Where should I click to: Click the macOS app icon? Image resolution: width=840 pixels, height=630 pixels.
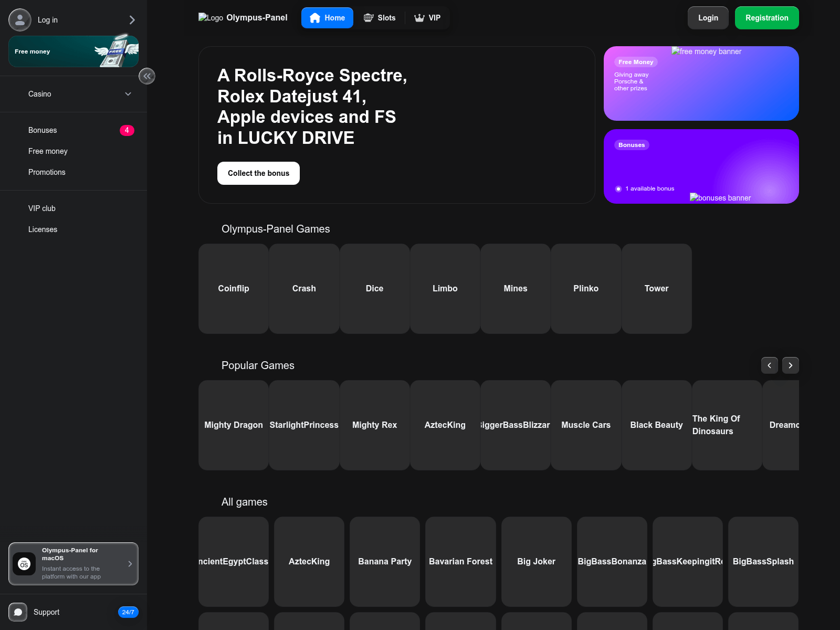pos(24,564)
